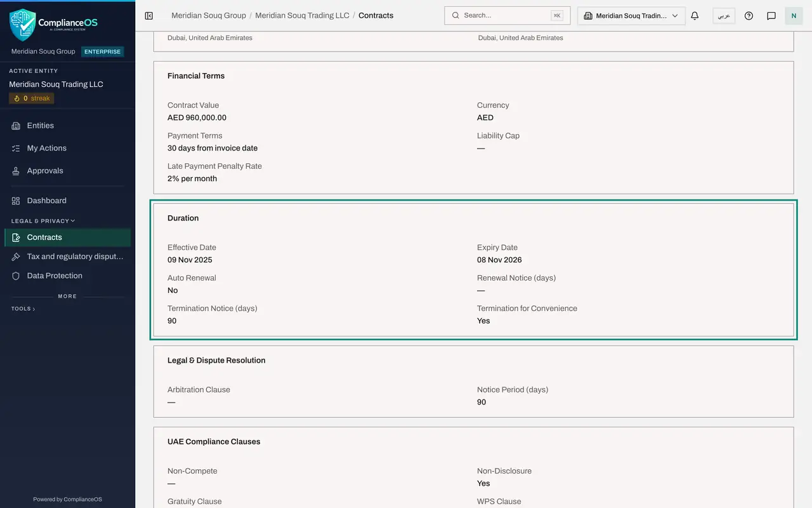The height and width of the screenshot is (508, 812).
Task: Open Data Protection section
Action: [67, 276]
